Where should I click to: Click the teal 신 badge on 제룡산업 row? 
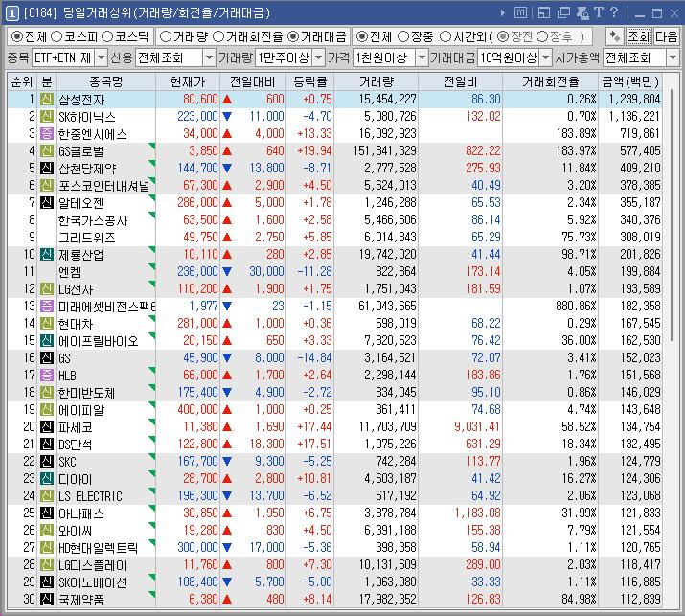47,254
